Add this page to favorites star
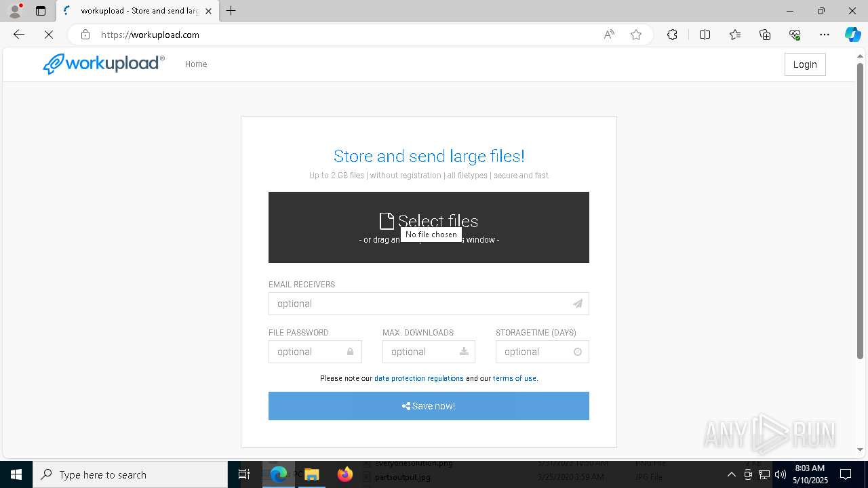The image size is (868, 488). tap(636, 35)
